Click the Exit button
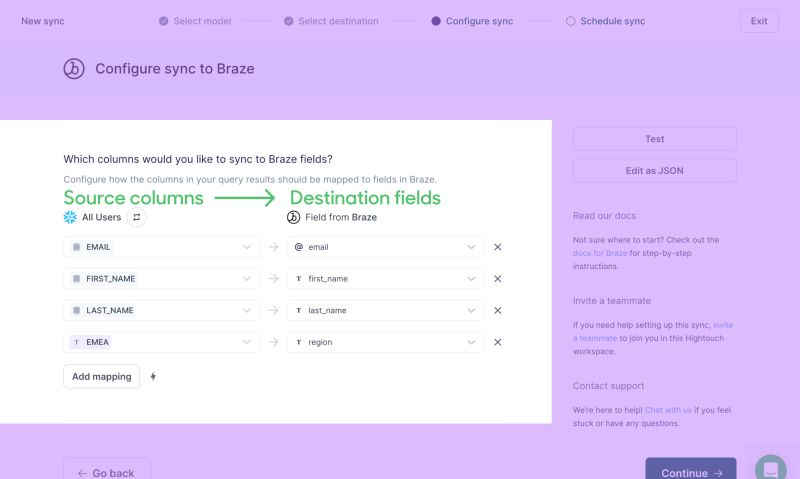Screen dimensions: 800x479 point(759,21)
